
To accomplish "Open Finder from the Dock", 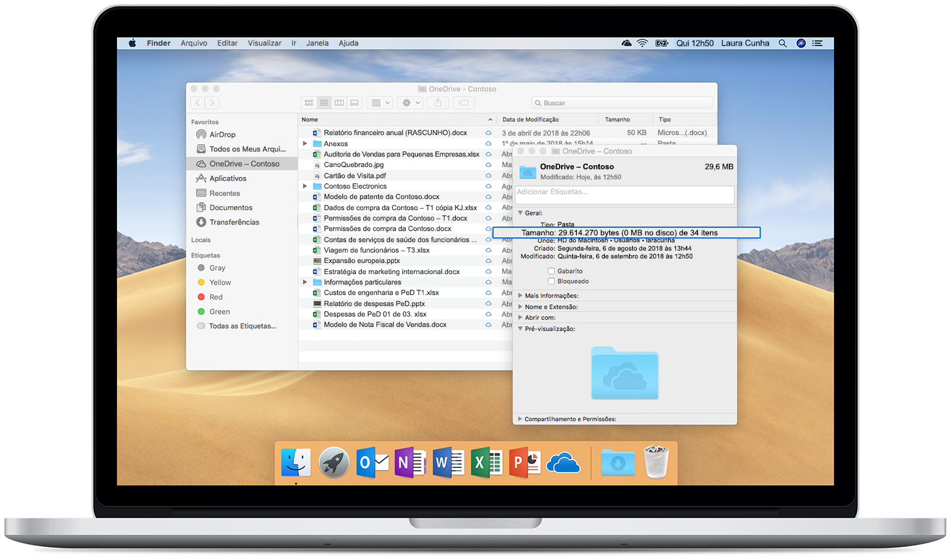I will click(296, 463).
